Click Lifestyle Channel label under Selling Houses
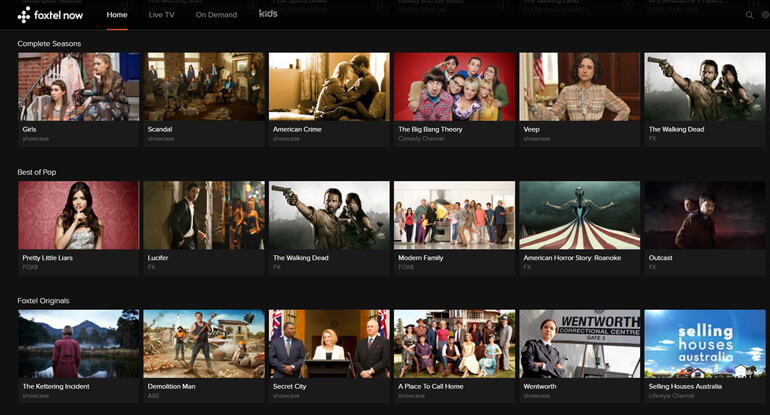 tap(672, 396)
